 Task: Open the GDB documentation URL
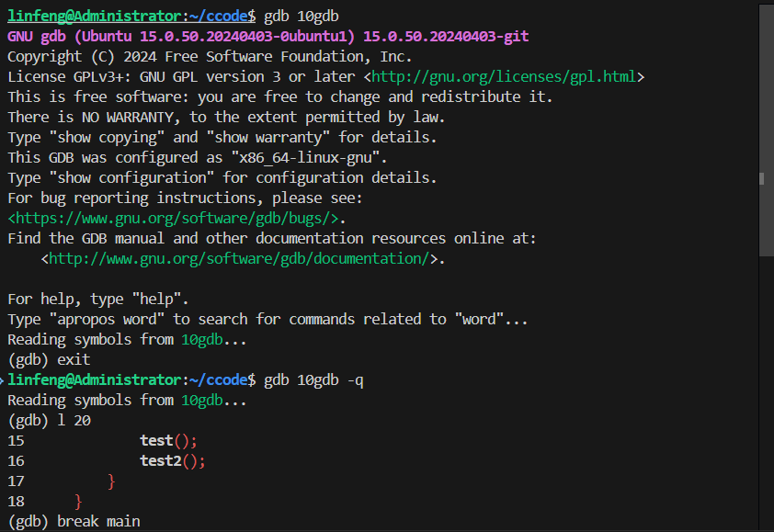click(x=239, y=258)
